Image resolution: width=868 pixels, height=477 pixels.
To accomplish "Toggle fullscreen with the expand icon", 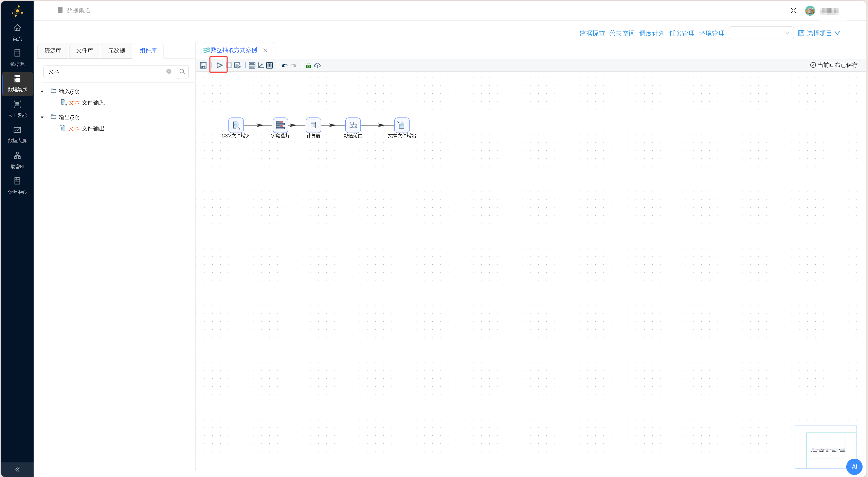I will click(x=794, y=11).
